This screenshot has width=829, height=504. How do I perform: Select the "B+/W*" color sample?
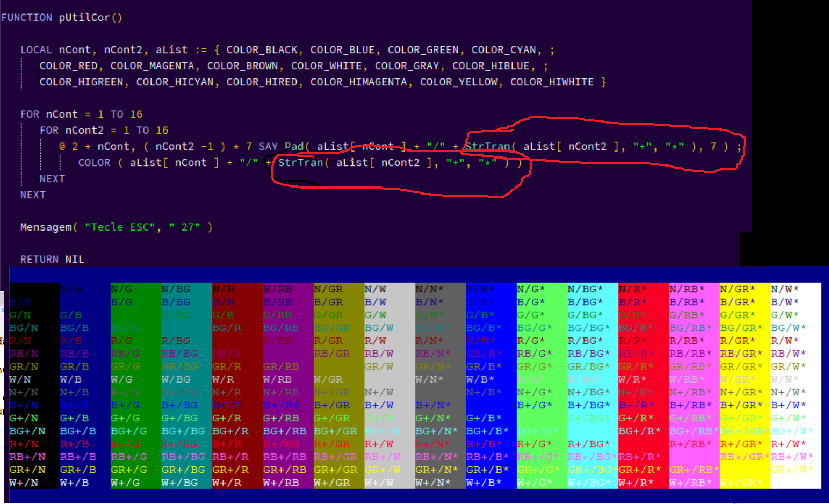[x=789, y=405]
